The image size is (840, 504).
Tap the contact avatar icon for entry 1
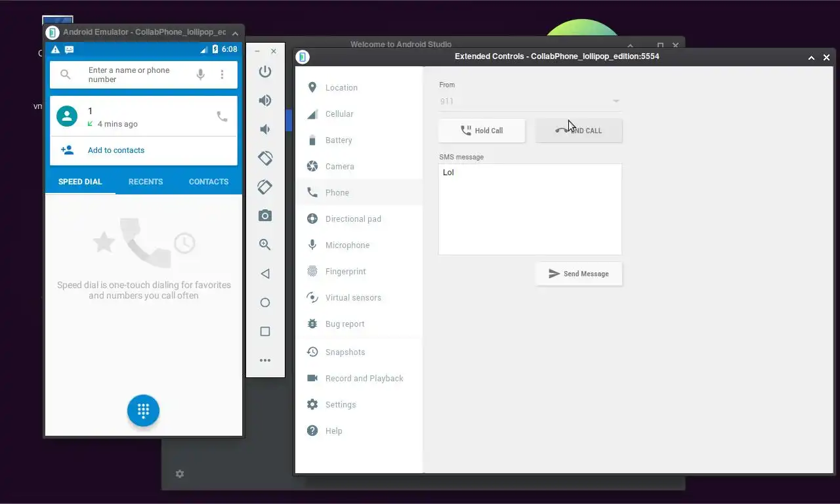(67, 116)
